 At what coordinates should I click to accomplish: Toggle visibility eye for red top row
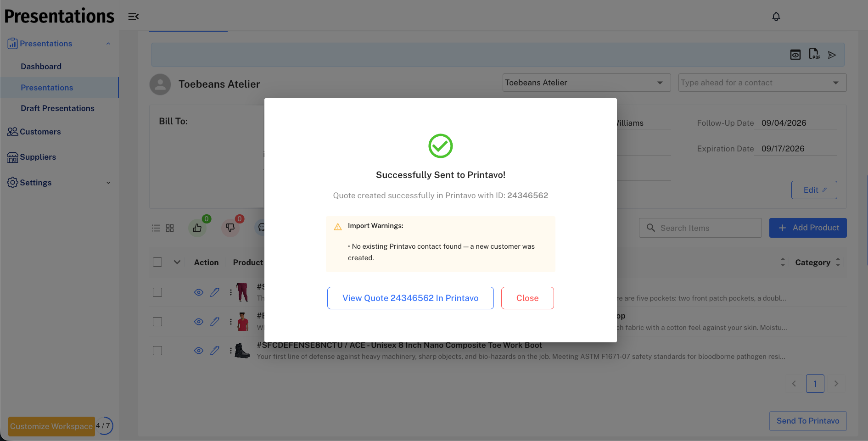pyautogui.click(x=199, y=322)
